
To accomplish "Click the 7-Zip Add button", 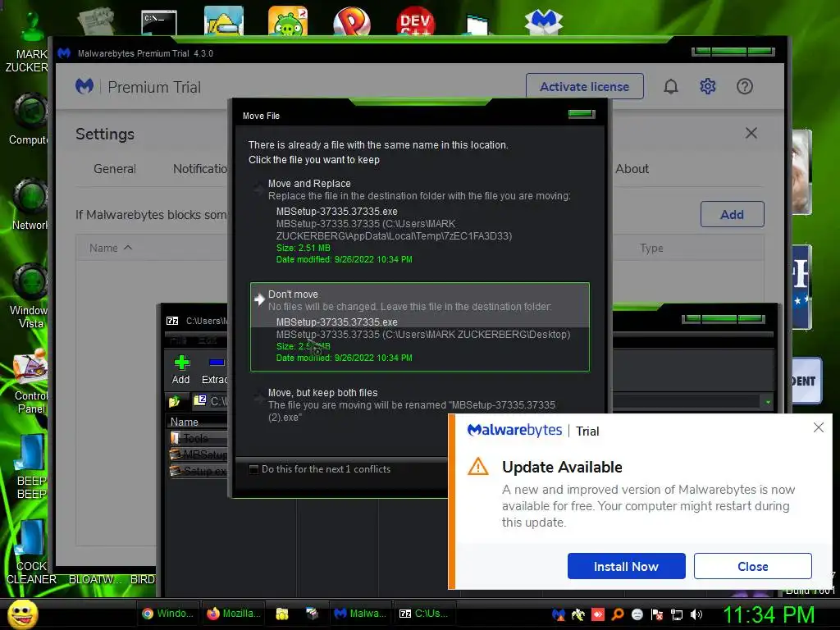I will pos(181,370).
